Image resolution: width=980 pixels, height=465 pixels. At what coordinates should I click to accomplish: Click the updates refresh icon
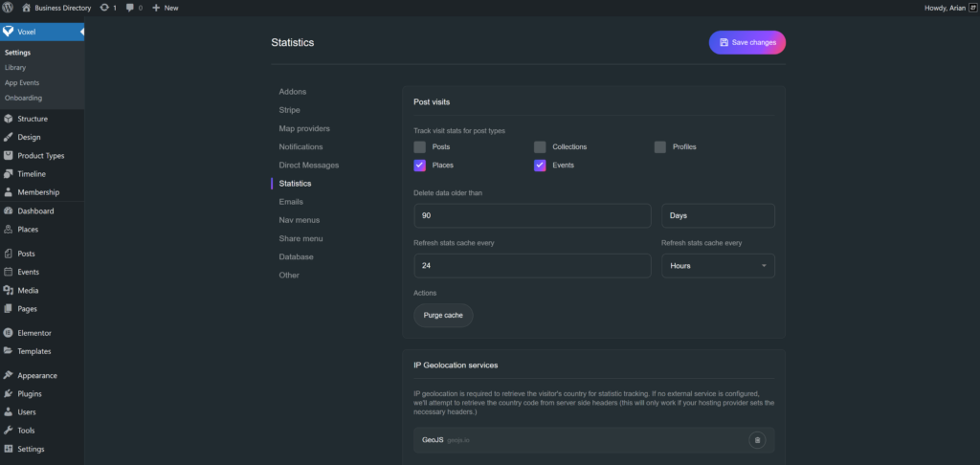[104, 8]
